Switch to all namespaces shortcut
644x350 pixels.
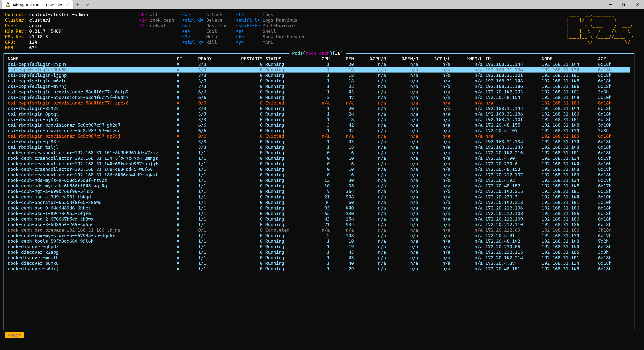153,15
